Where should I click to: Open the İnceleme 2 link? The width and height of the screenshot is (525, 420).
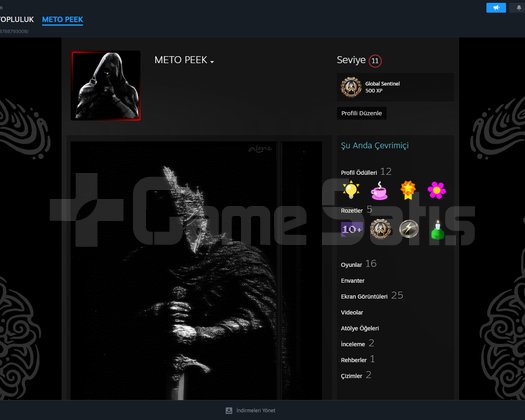(357, 343)
